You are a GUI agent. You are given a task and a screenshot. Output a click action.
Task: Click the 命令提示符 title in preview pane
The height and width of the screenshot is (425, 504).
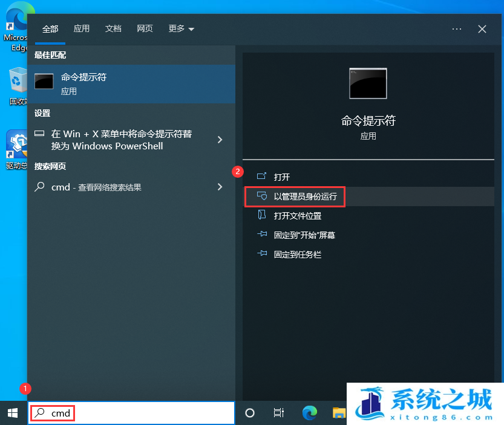click(368, 121)
